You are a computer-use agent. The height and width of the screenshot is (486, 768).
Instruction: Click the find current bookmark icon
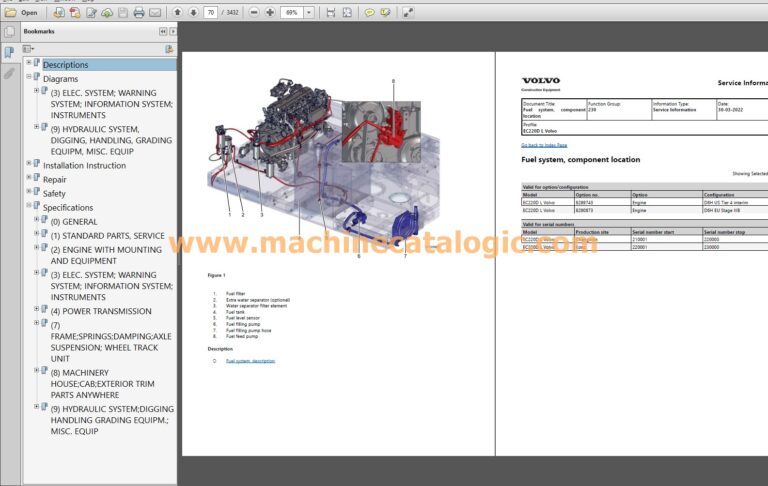(169, 49)
